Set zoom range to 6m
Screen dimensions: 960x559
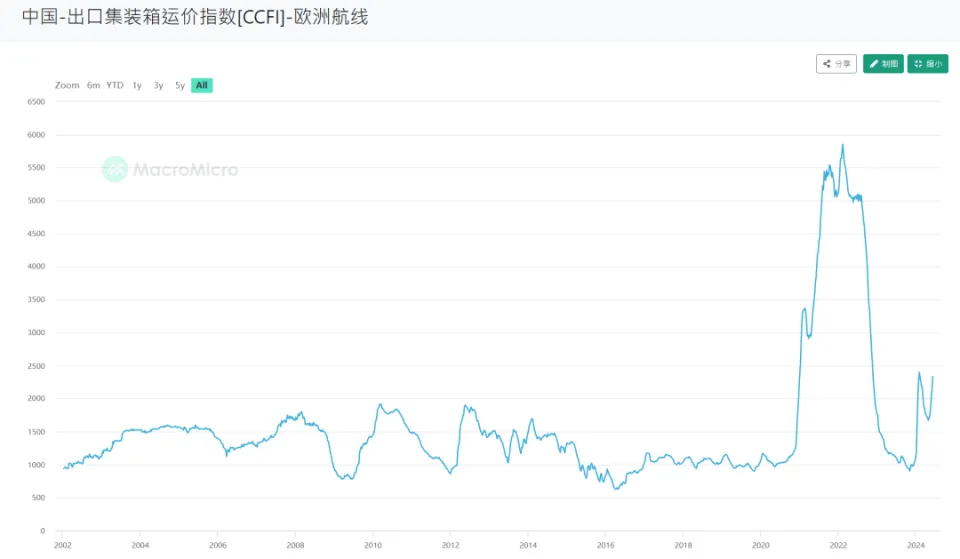click(93, 86)
